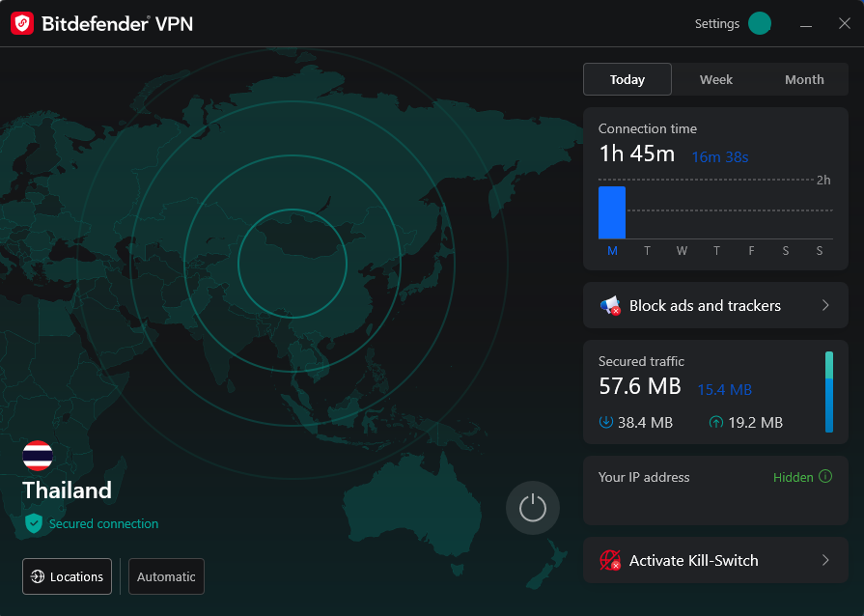
Task: Click the block ads megaphone icon
Action: tap(610, 305)
